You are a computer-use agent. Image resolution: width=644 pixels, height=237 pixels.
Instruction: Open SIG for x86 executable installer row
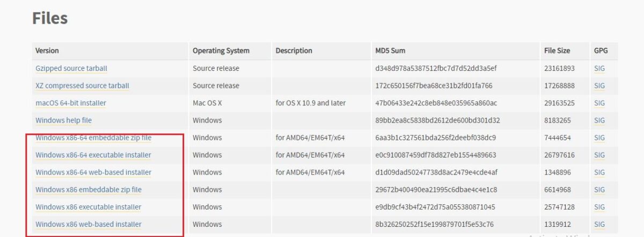tap(599, 207)
